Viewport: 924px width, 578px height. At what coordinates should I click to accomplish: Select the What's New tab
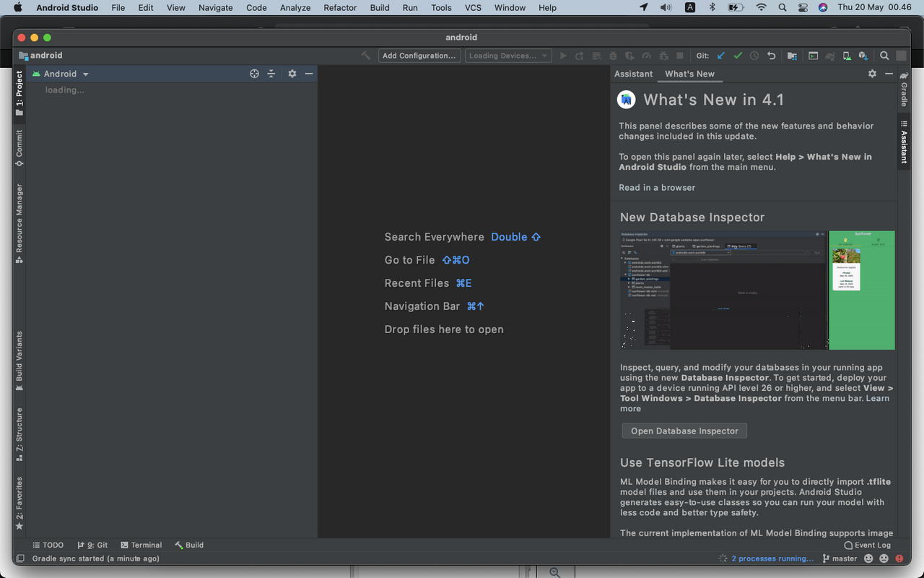tap(689, 74)
